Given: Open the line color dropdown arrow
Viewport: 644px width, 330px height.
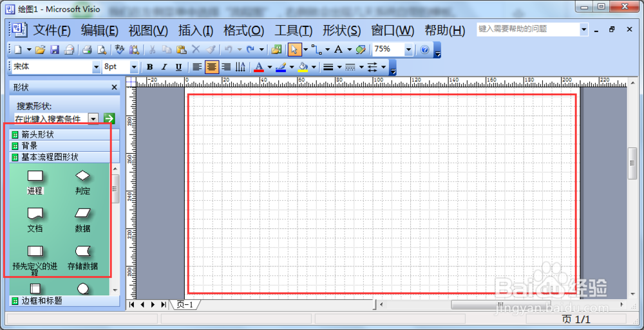Looking at the screenshot, I should pyautogui.click(x=292, y=67).
